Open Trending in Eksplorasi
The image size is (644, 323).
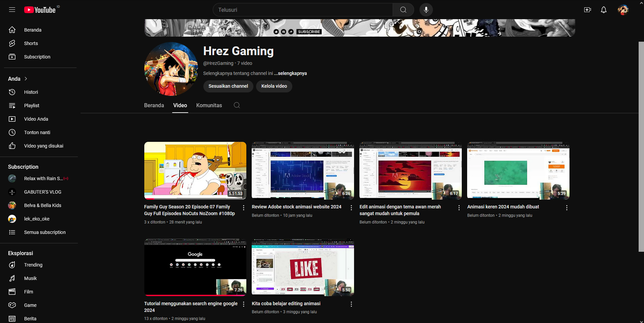coord(40,265)
